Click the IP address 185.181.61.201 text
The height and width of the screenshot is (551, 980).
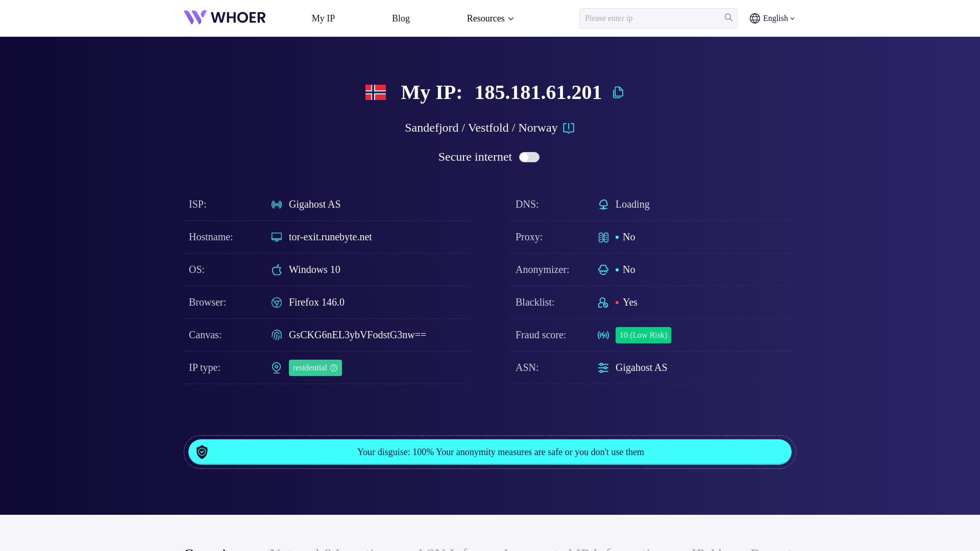538,92
